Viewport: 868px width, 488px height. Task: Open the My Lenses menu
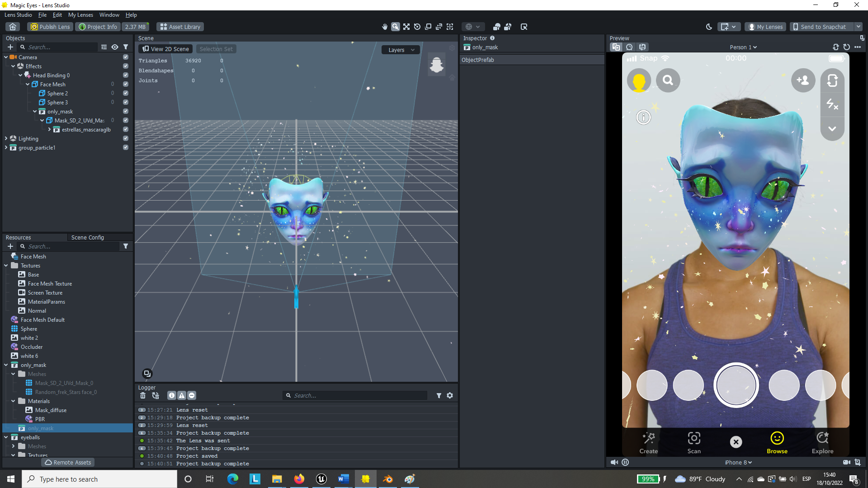(80, 15)
